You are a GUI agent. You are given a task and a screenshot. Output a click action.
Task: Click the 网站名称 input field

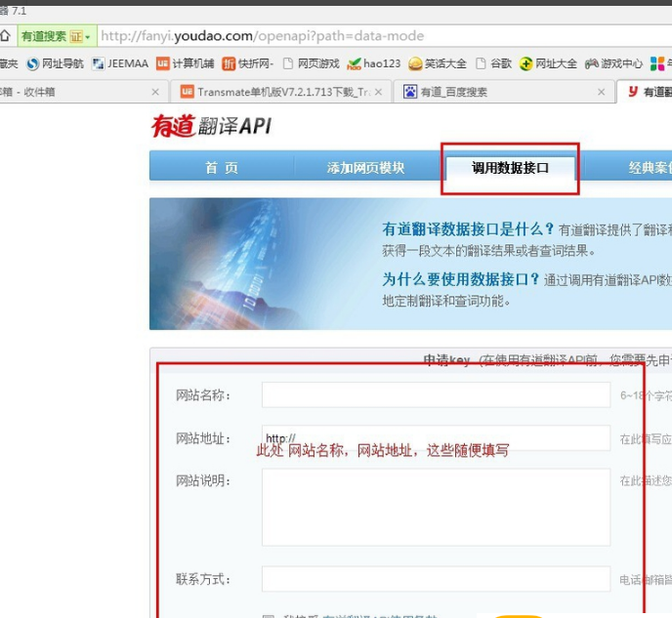pos(436,394)
